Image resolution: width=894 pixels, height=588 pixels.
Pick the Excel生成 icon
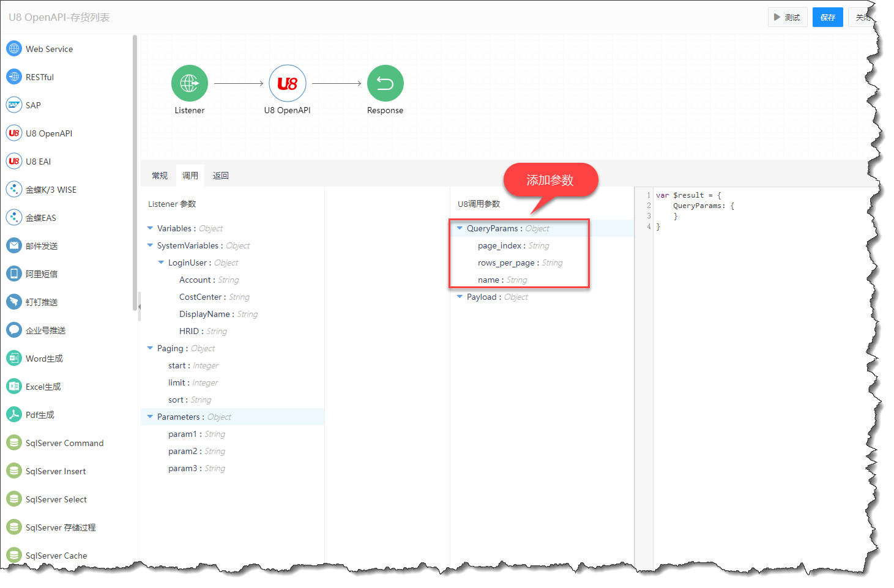pyautogui.click(x=14, y=386)
